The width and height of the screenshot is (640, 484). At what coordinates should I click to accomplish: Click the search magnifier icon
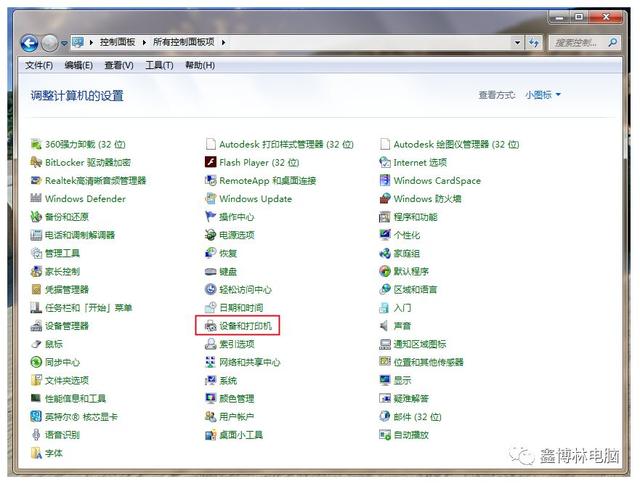click(612, 42)
